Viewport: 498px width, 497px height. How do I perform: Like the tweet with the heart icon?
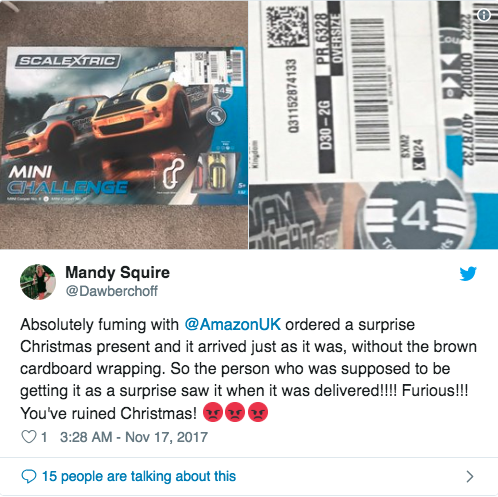tap(29, 437)
